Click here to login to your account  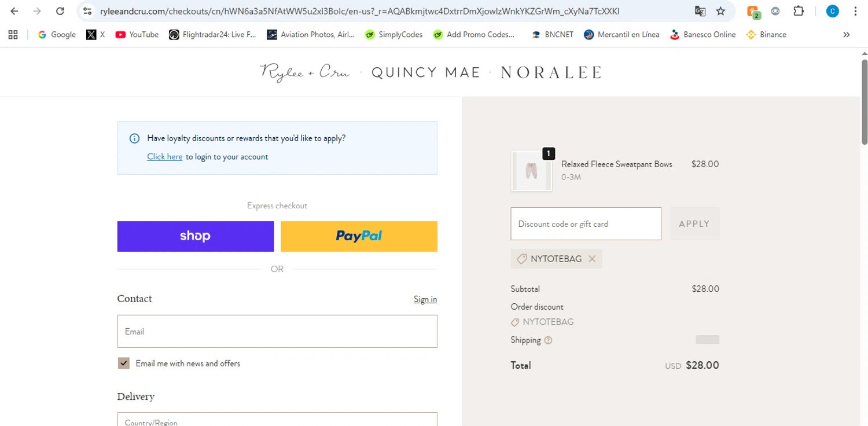coord(164,157)
